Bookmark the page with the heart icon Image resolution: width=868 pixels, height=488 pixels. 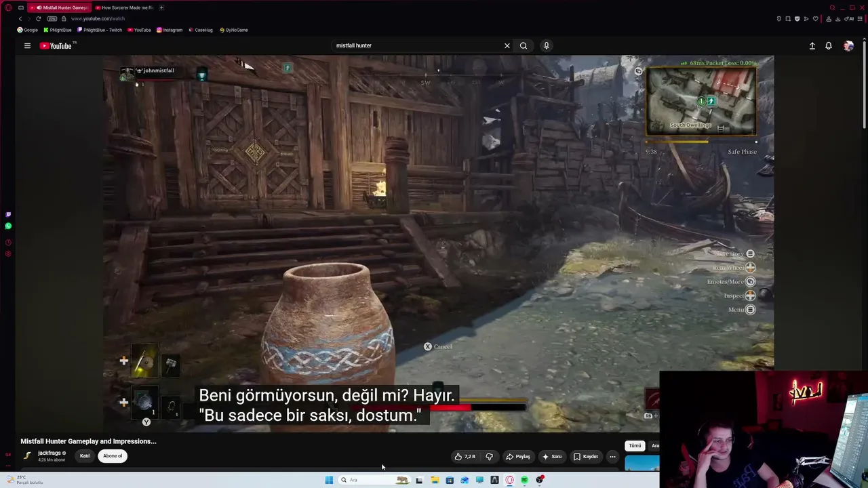[x=815, y=18]
